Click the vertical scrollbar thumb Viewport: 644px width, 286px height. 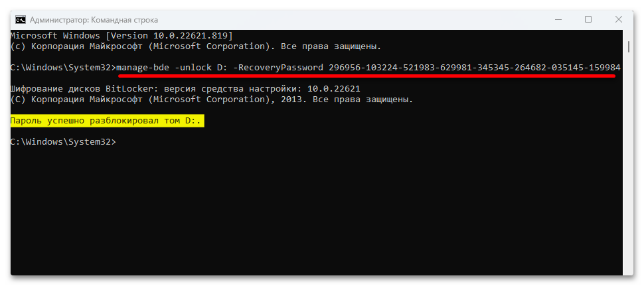(629, 48)
